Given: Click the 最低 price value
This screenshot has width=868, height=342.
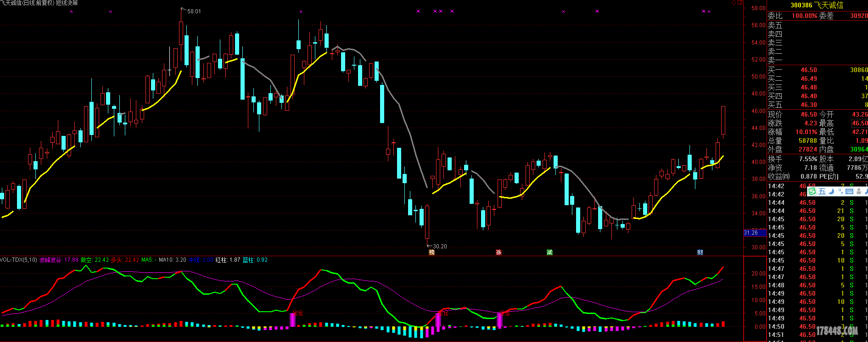Looking at the screenshot, I should click(x=860, y=132).
